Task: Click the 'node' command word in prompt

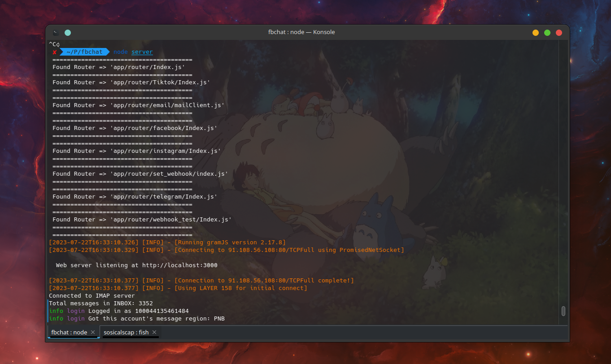Action: [121, 52]
